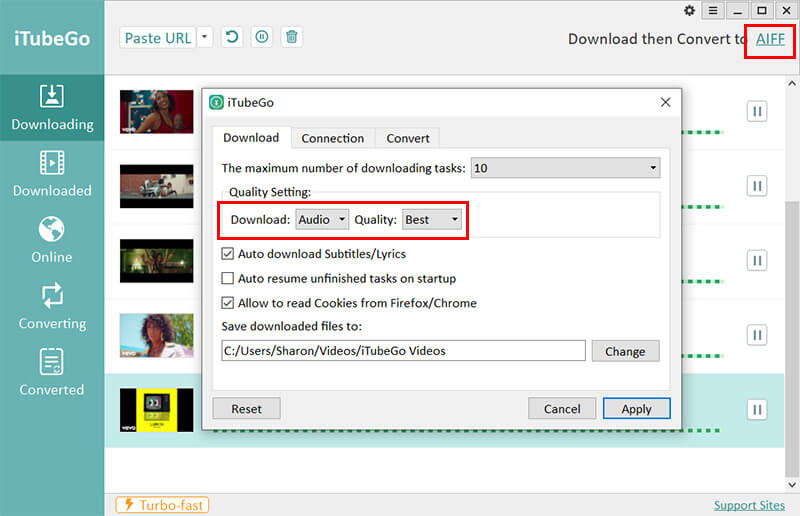Click the pause all toolbar icon

262,37
